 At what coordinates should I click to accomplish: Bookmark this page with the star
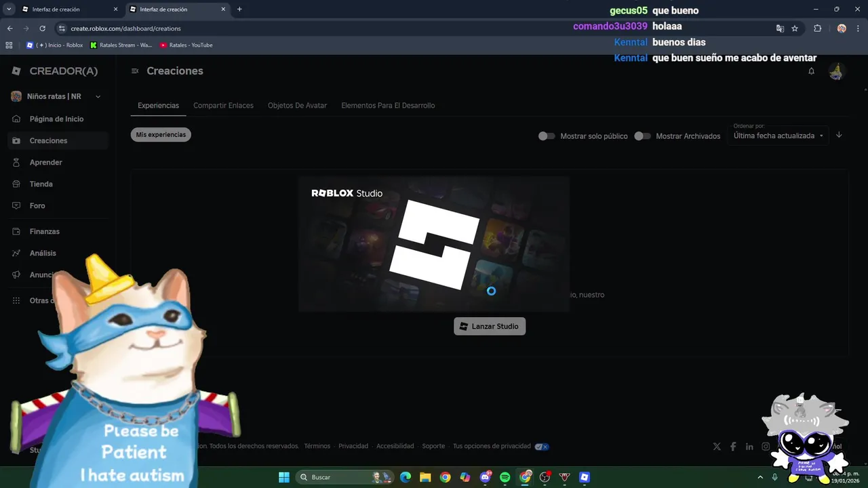click(795, 28)
